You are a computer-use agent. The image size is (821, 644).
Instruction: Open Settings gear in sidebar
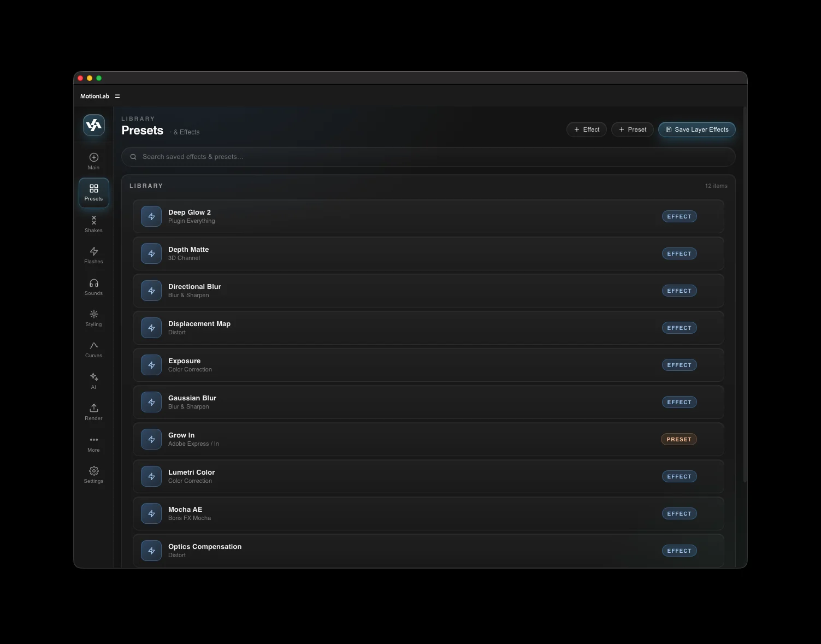[x=94, y=475]
